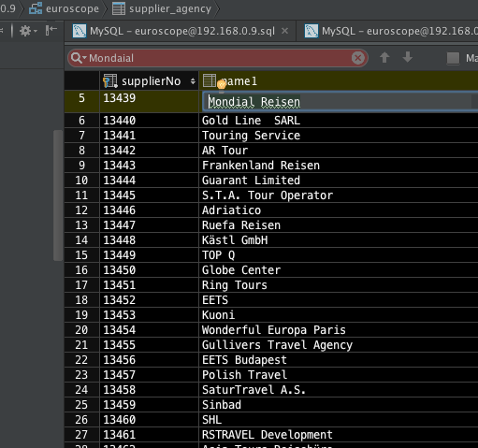478x448 pixels.
Task: Select the SaturTravel A.S. cell
Action: click(x=339, y=390)
